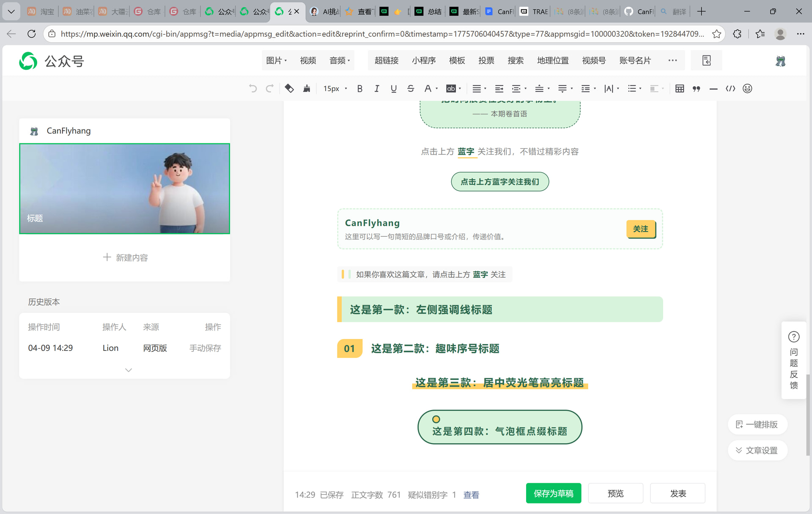Click the strikethrough icon
This screenshot has width=812, height=514.
[x=411, y=88]
